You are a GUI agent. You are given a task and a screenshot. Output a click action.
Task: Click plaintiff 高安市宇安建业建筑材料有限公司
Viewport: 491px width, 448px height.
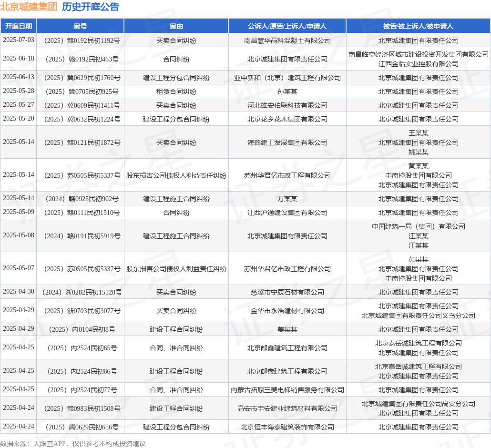click(287, 408)
